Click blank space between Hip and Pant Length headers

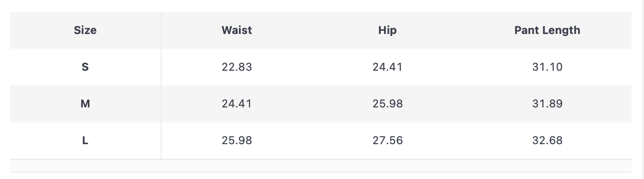(455, 30)
